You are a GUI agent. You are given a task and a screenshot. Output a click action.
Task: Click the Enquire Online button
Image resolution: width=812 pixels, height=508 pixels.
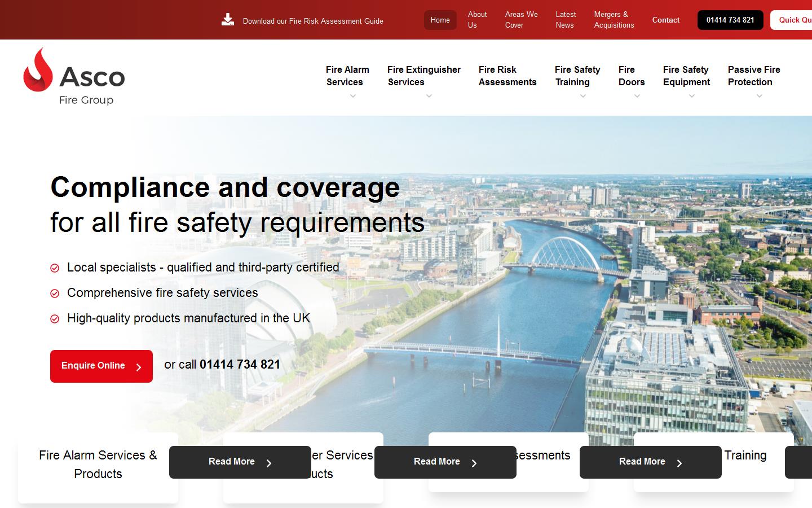101,366
